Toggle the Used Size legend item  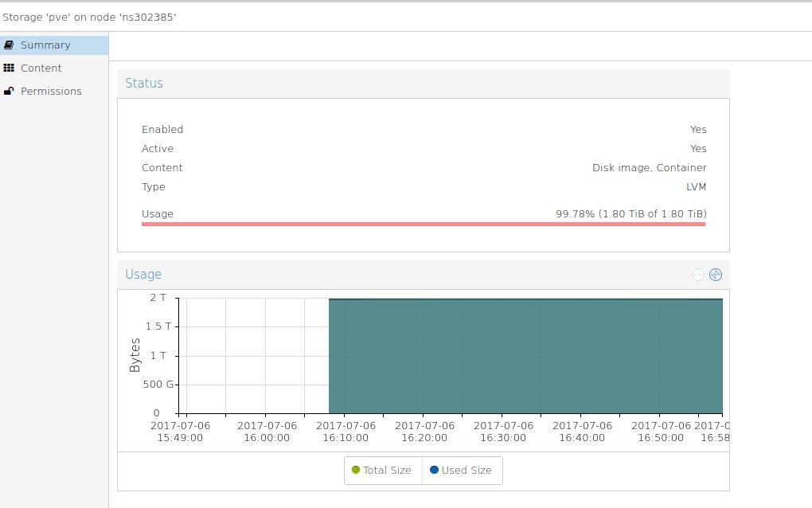pos(462,471)
